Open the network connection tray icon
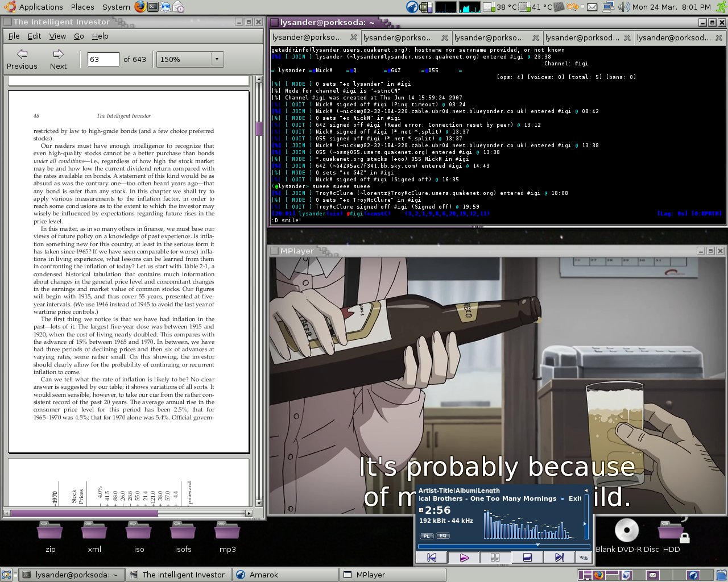This screenshot has width=728, height=582. [608, 7]
